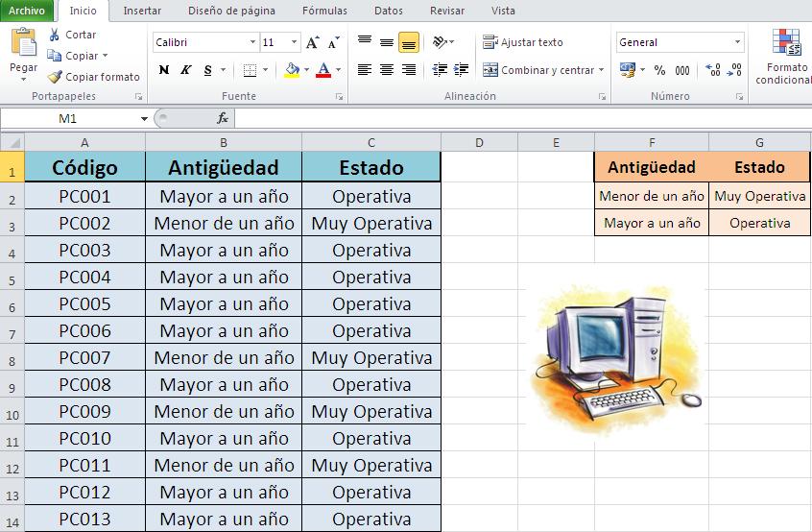Increase decimal places
The height and width of the screenshot is (532, 812).
click(x=713, y=70)
